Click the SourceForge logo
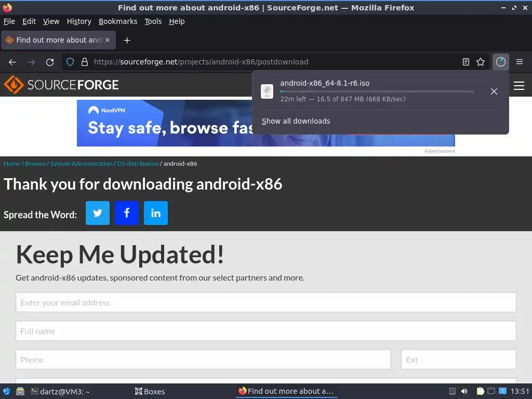Image resolution: width=532 pixels, height=399 pixels. coord(61,85)
